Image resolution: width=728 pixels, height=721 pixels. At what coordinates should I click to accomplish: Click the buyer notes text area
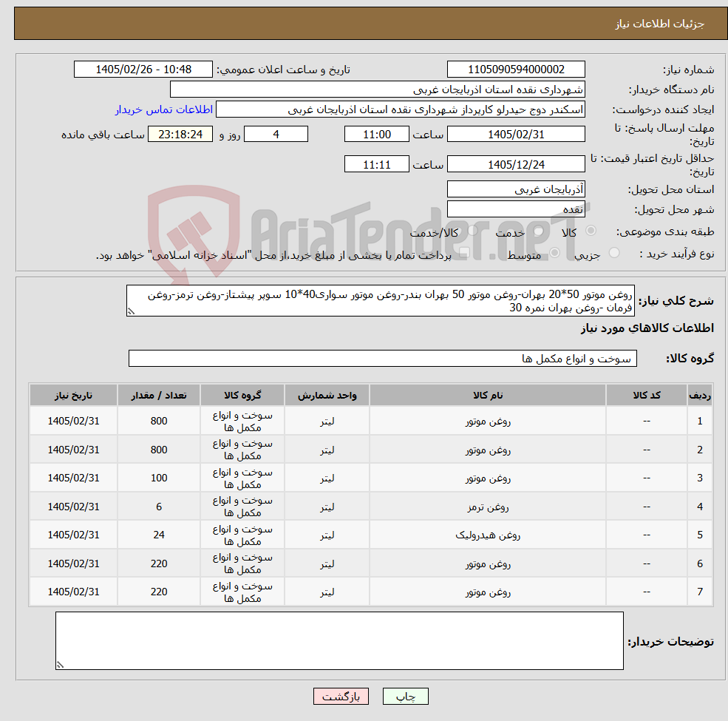(x=339, y=640)
